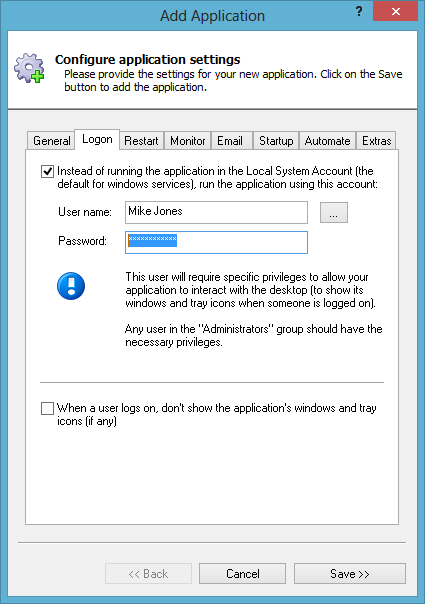The image size is (425, 604).
Task: Open help with the question mark
Action: coord(359,11)
